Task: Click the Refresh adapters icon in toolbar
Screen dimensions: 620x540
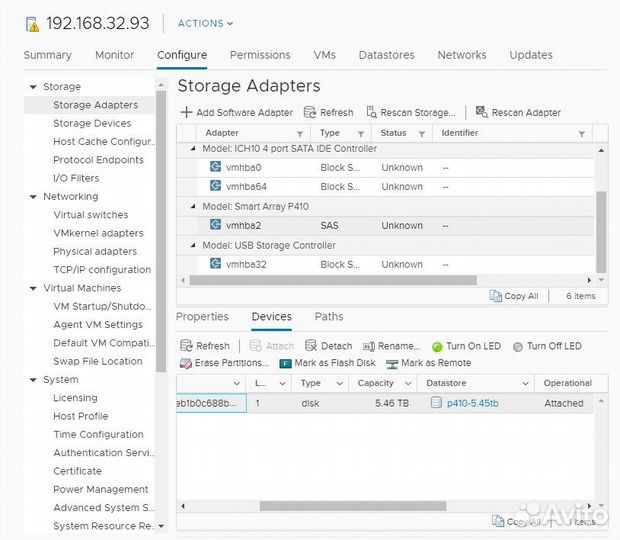Action: point(310,112)
